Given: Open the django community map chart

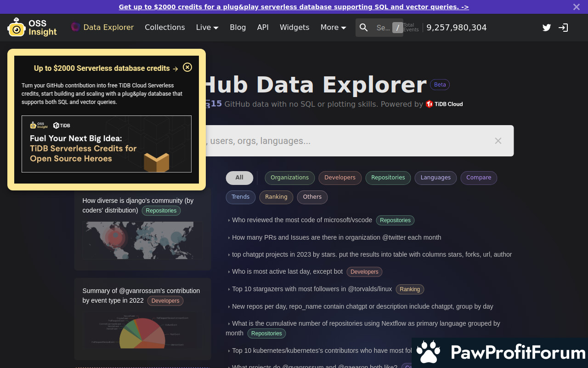Looking at the screenshot, I should [x=142, y=240].
